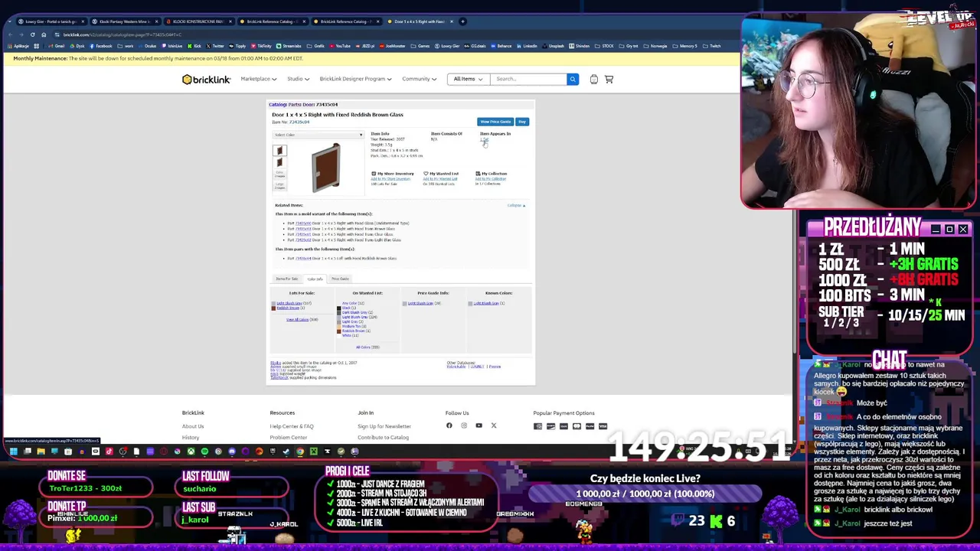Viewport: 980px width, 551px height.
Task: Open the Twitter bookmark
Action: click(215, 46)
